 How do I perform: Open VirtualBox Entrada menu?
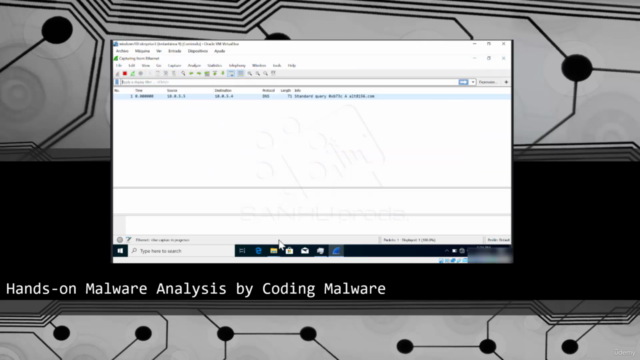(x=175, y=51)
